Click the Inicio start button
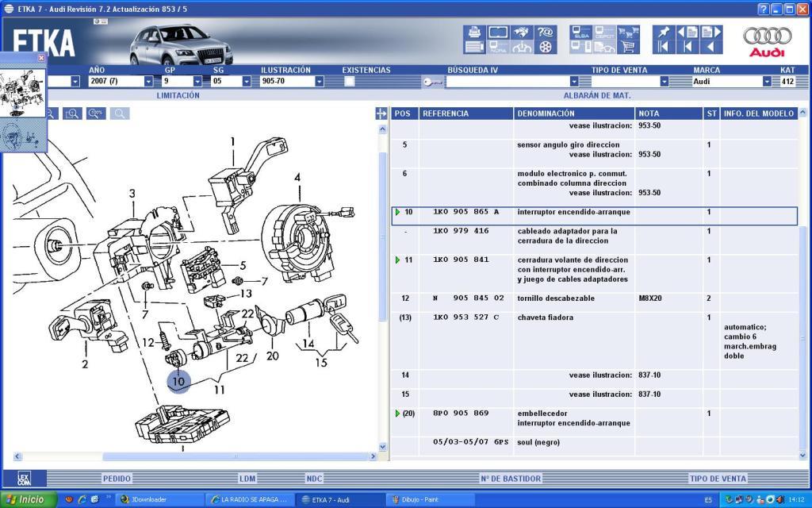812x508 pixels. 28,500
